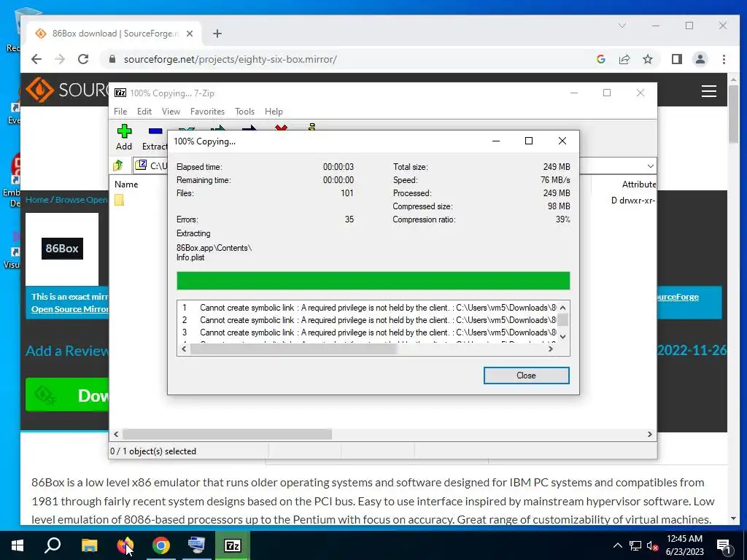Click the 86Box download tab title
This screenshot has width=747, height=560.
click(x=115, y=34)
